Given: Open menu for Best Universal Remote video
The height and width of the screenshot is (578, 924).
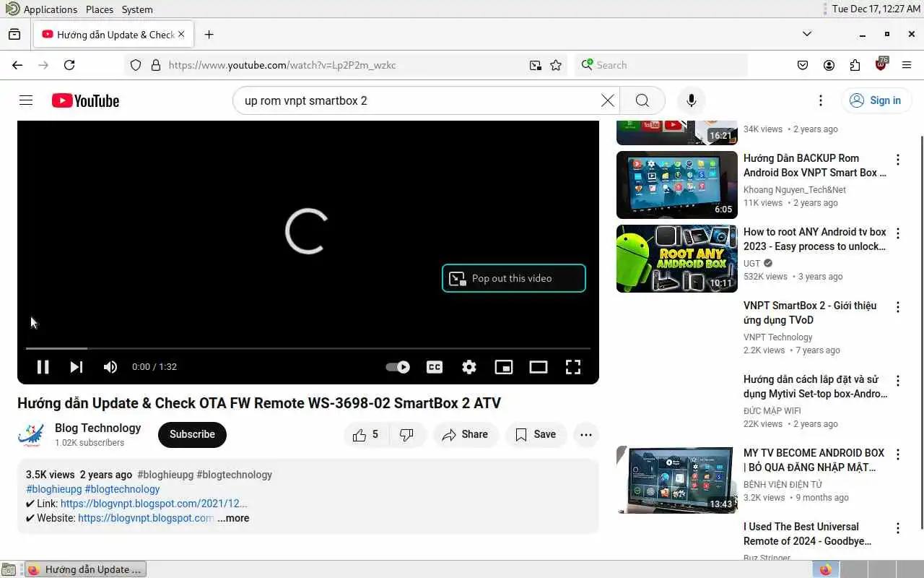Looking at the screenshot, I should pyautogui.click(x=898, y=528).
